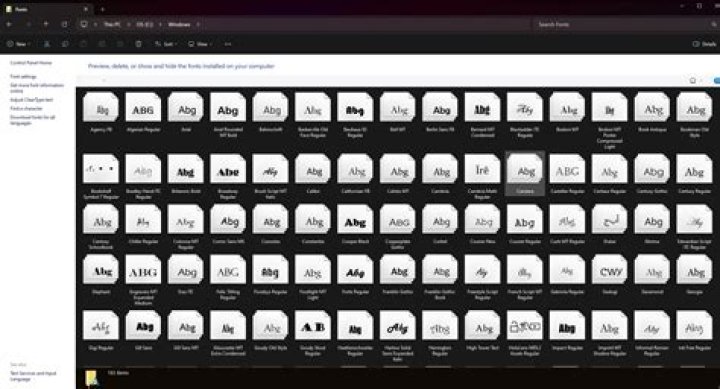Image resolution: width=720 pixels, height=389 pixels.
Task: Go to the Windows breadcrumb
Action: (x=179, y=24)
